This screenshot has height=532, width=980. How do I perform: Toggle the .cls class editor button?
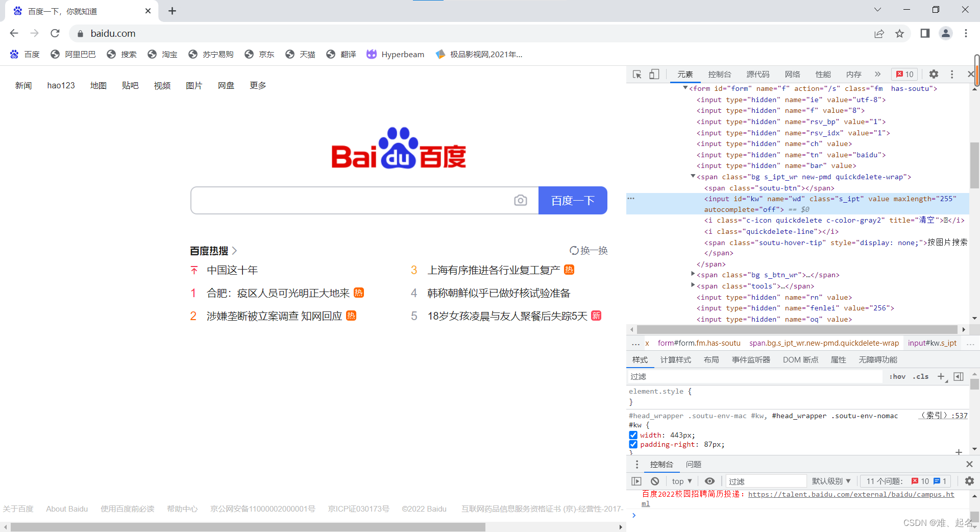click(921, 376)
